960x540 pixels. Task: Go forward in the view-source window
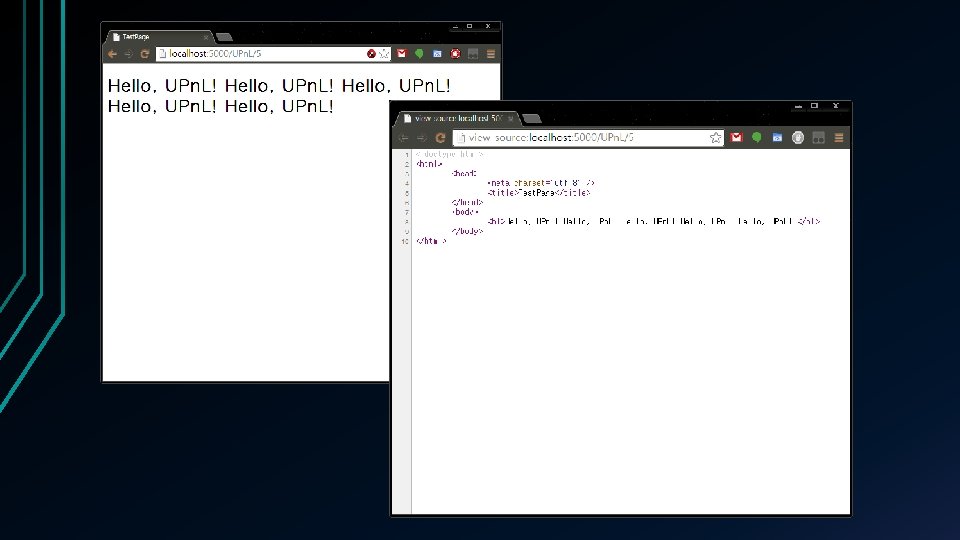tap(421, 138)
